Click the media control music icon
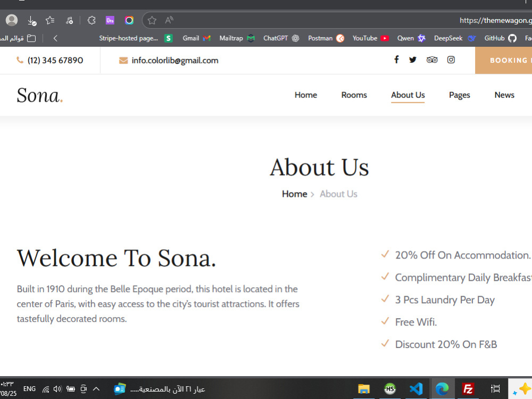Viewport: 532px width, 399px height. click(x=69, y=21)
